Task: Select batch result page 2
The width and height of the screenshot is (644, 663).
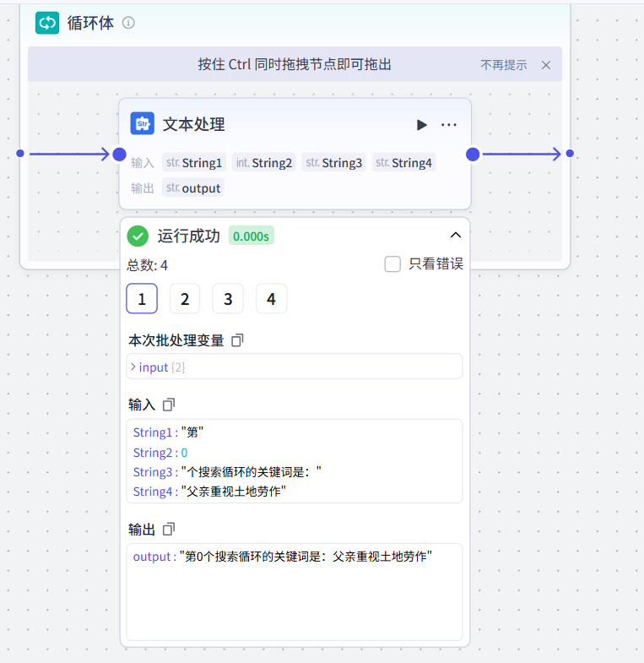Action: [185, 299]
